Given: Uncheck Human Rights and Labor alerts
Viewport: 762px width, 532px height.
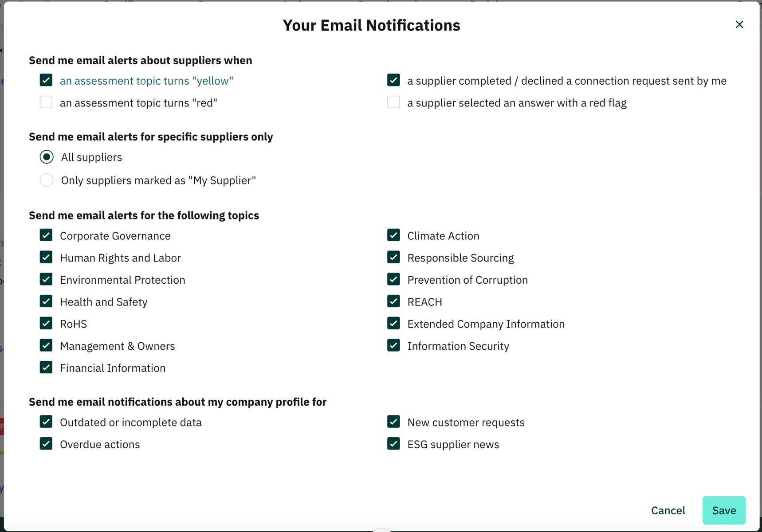Looking at the screenshot, I should [46, 257].
